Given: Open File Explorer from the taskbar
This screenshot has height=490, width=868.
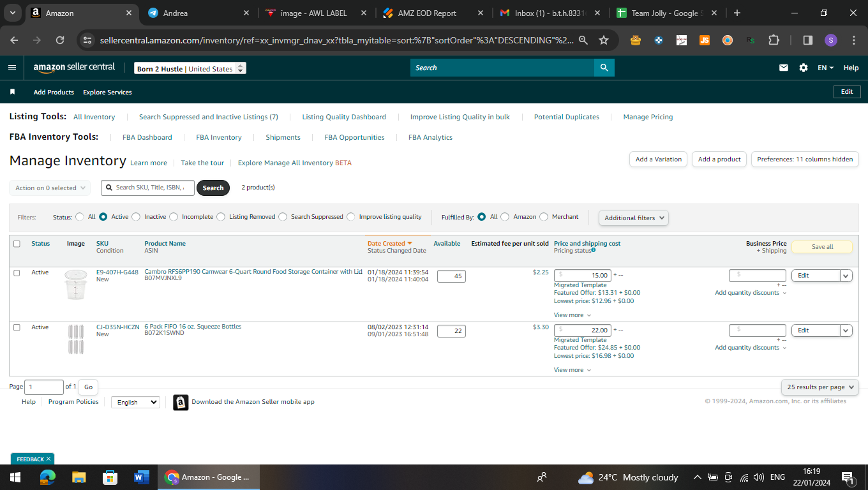Looking at the screenshot, I should [x=79, y=477].
